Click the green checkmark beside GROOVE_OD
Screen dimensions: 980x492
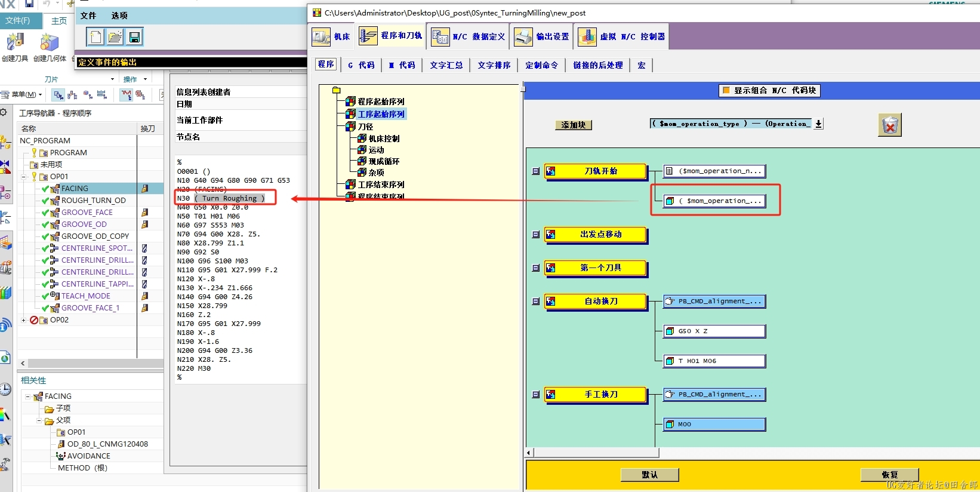coord(45,225)
